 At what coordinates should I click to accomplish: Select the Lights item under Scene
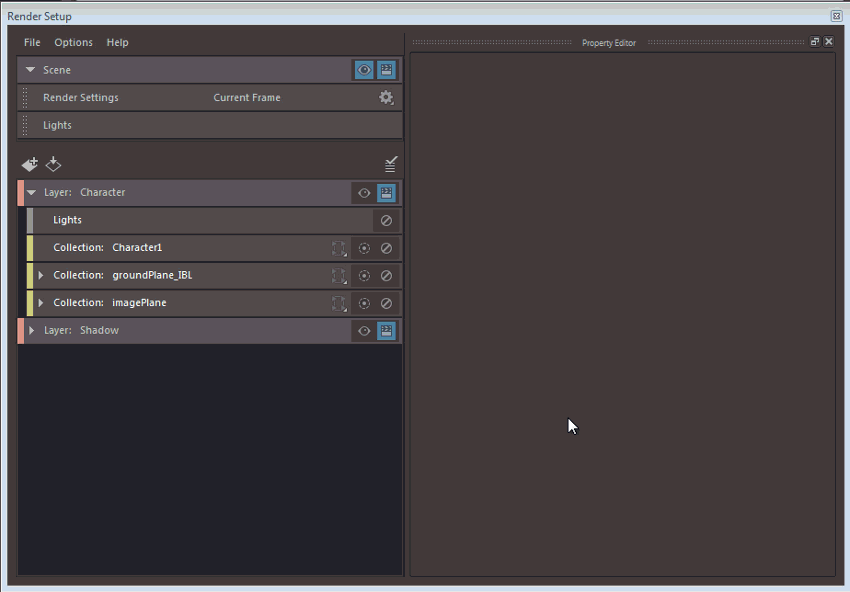(x=150, y=124)
